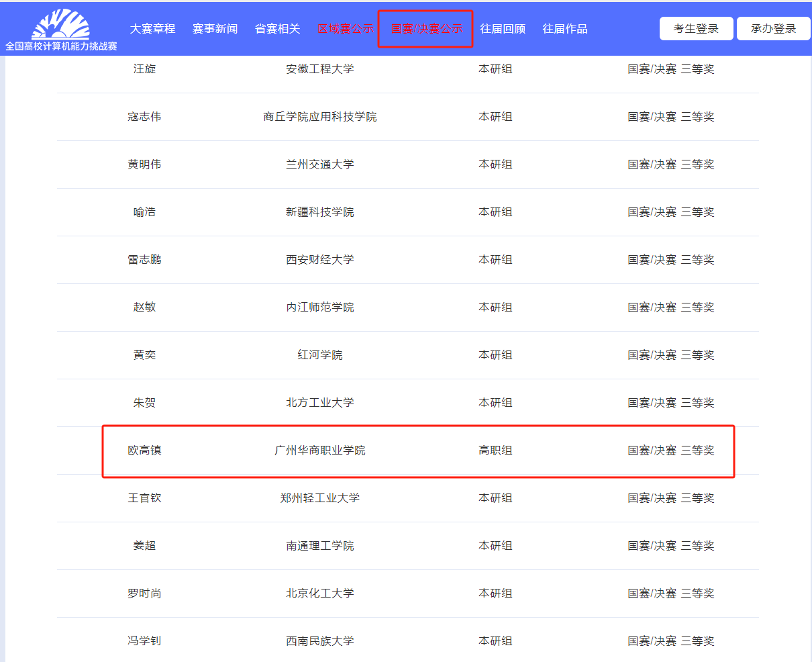Click the competition logo in the header
This screenshot has width=812, height=662.
point(61,30)
